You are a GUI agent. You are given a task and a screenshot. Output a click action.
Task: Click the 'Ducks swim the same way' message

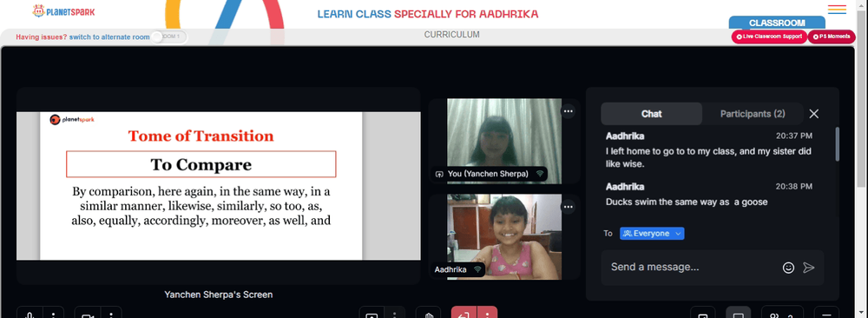687,202
